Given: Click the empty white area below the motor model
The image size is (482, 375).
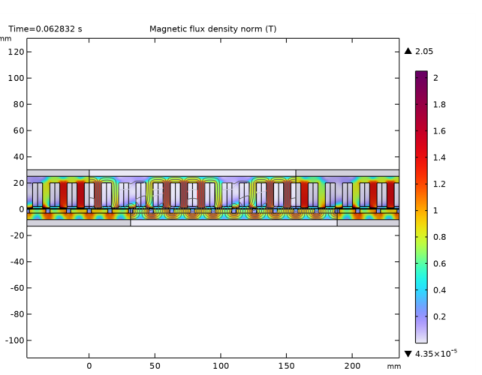Looking at the screenshot, I should tap(213, 292).
